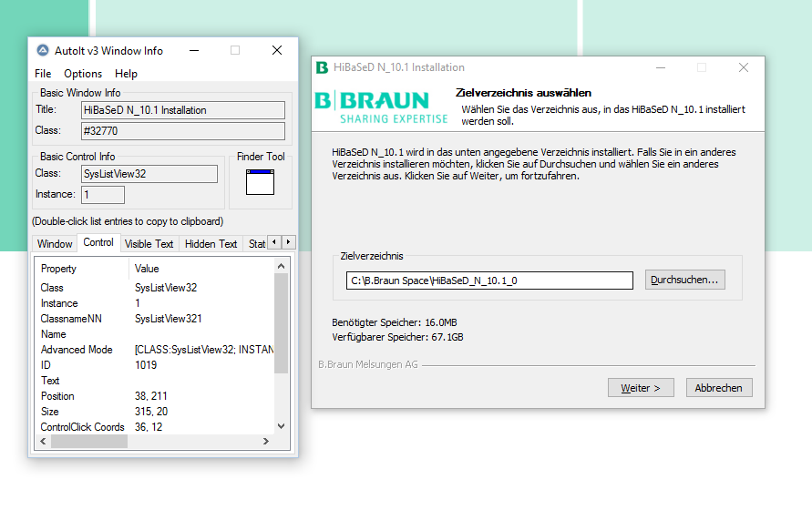The width and height of the screenshot is (812, 510).
Task: Click the horizontal scrollbar thumb in property list
Action: pos(89,441)
